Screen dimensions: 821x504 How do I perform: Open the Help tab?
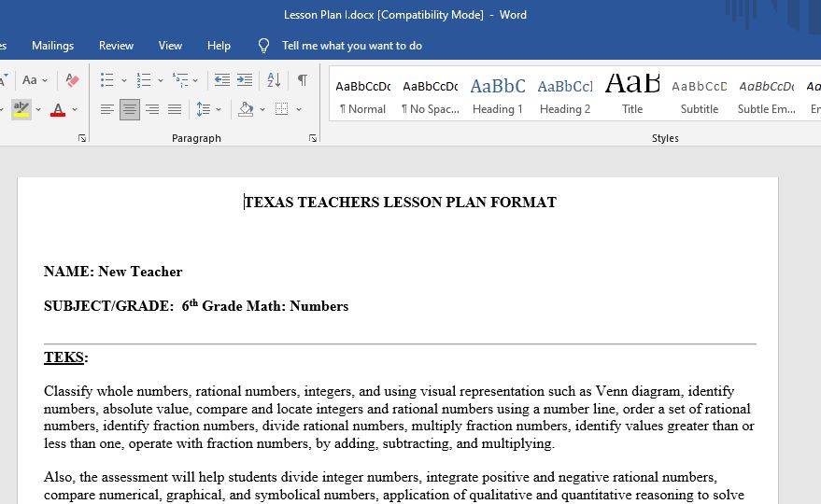coord(219,46)
